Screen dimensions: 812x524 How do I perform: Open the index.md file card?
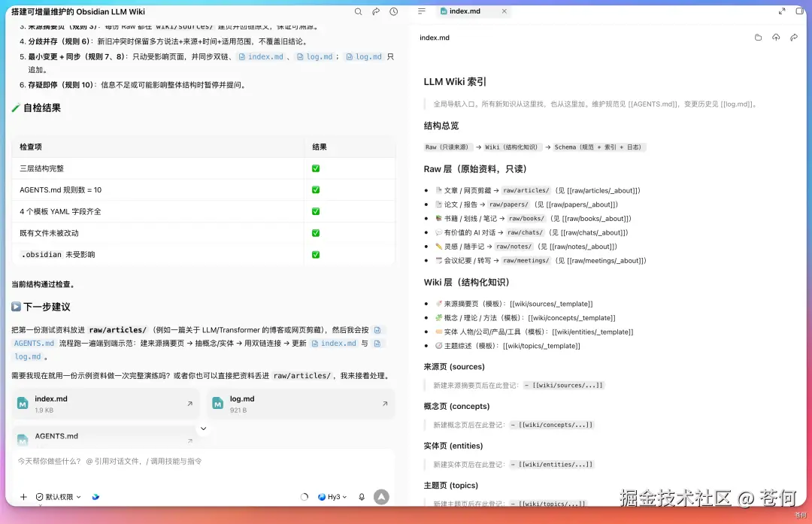pos(106,404)
